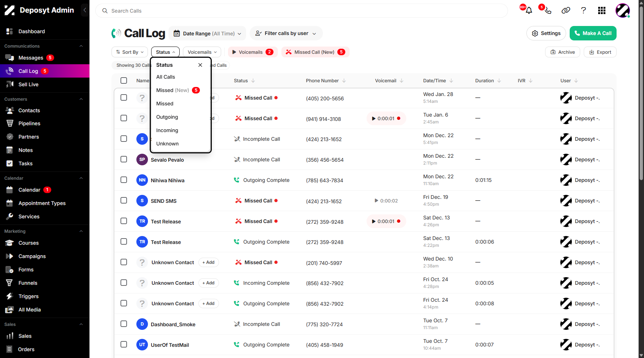Click the Make A Call button
The height and width of the screenshot is (358, 644).
[593, 33]
